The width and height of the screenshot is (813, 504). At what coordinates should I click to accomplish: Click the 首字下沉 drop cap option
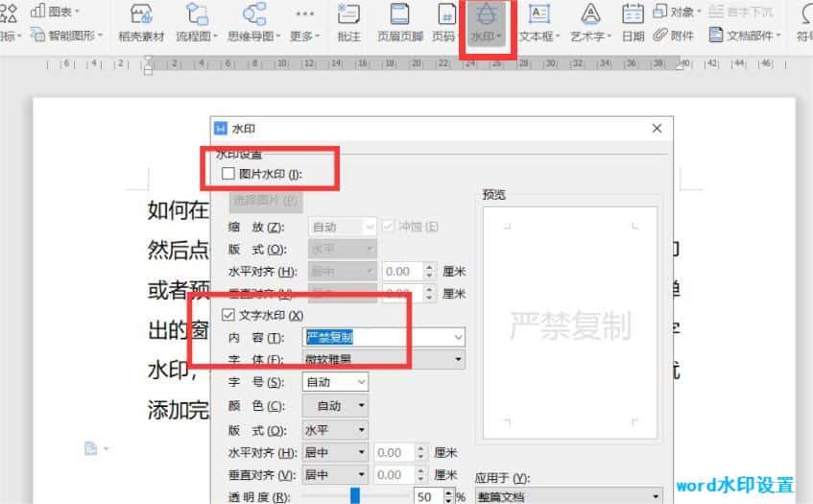(x=741, y=11)
